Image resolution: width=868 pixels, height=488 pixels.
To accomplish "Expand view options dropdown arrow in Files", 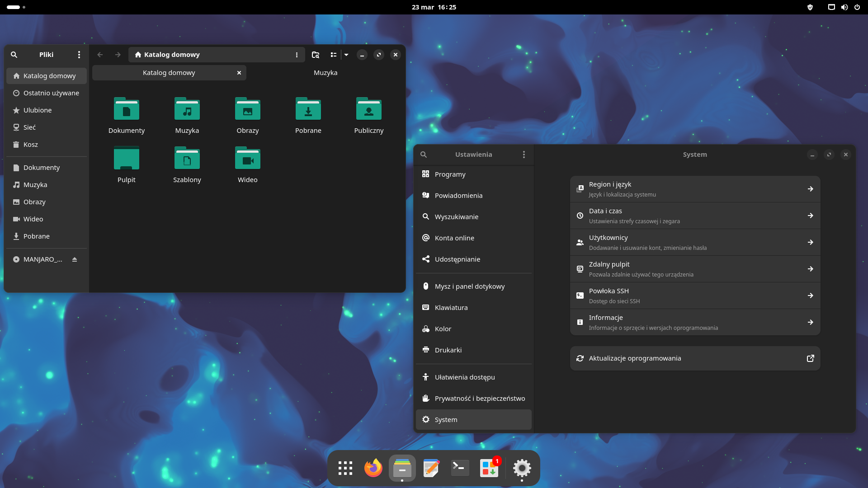I will [x=346, y=55].
